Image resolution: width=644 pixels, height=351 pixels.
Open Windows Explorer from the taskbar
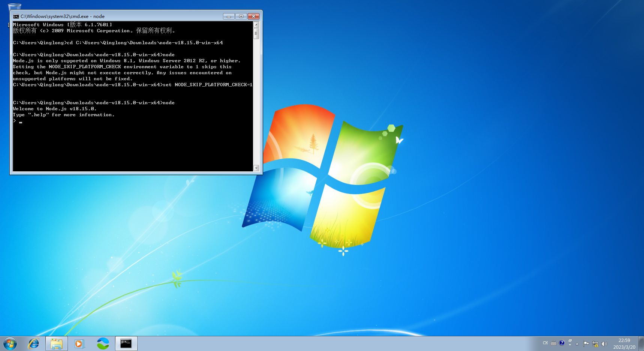[x=56, y=343]
